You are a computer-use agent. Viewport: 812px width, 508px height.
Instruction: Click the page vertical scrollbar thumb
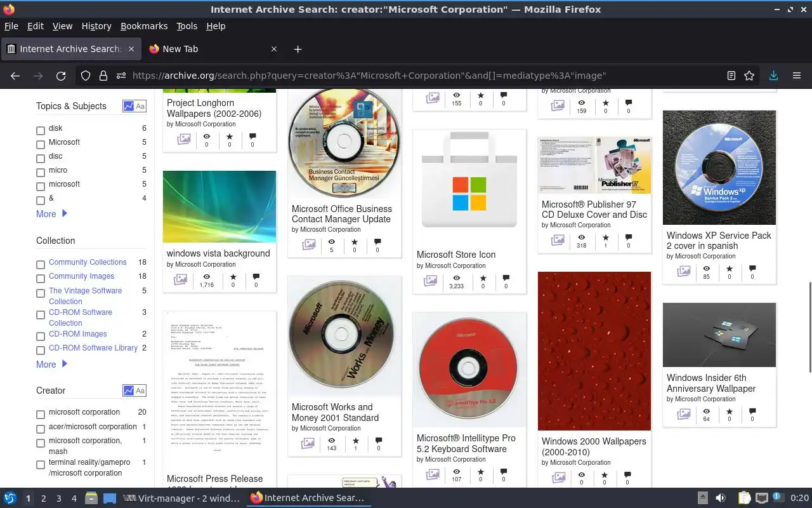[809, 327]
